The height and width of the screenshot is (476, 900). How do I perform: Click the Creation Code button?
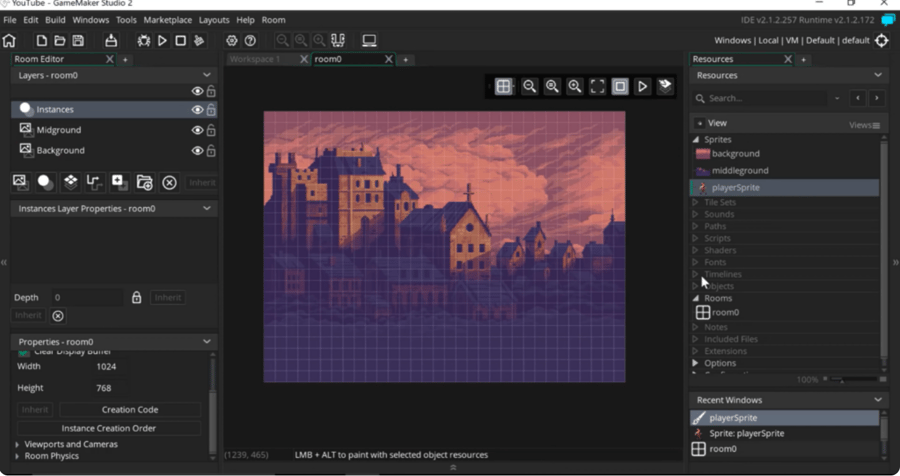click(129, 410)
